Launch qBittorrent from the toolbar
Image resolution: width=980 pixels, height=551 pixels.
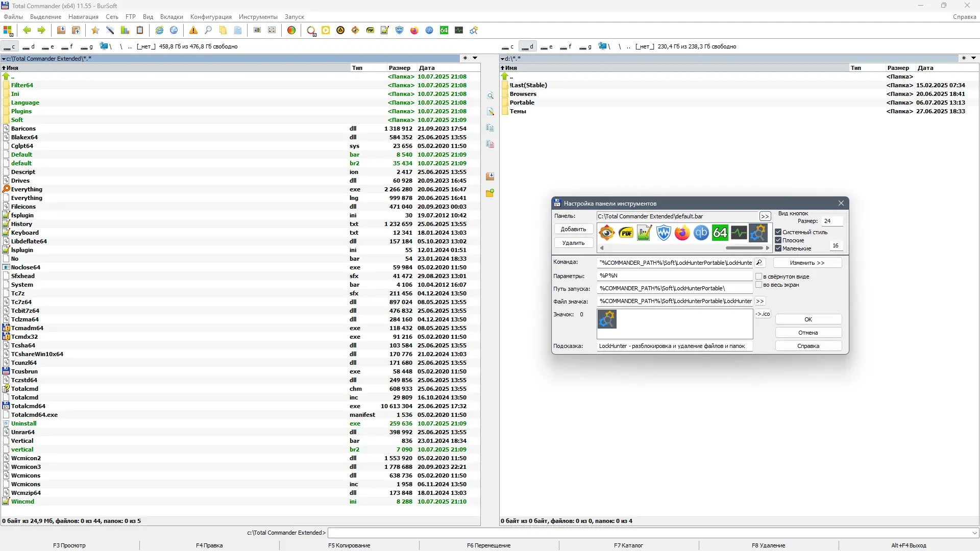click(x=429, y=30)
